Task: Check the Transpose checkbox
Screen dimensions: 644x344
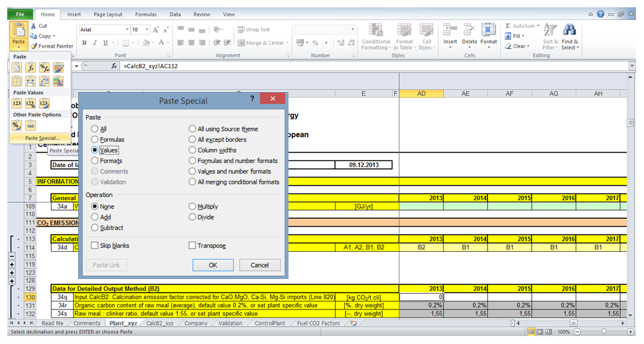Action: 192,245
